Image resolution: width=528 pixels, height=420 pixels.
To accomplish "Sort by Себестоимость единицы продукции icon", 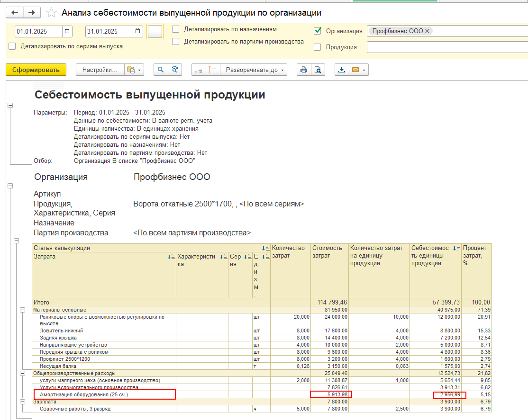I will (456, 248).
